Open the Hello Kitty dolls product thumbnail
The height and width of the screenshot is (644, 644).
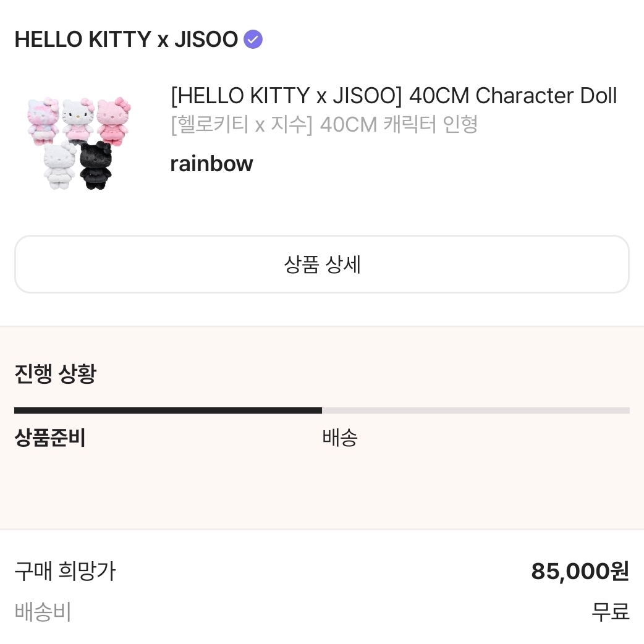pyautogui.click(x=78, y=143)
